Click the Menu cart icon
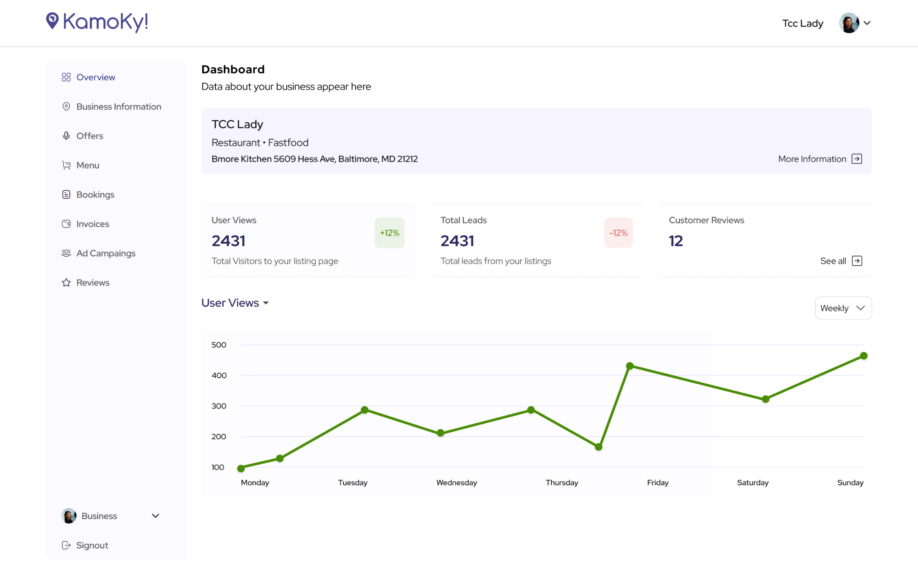 [66, 165]
